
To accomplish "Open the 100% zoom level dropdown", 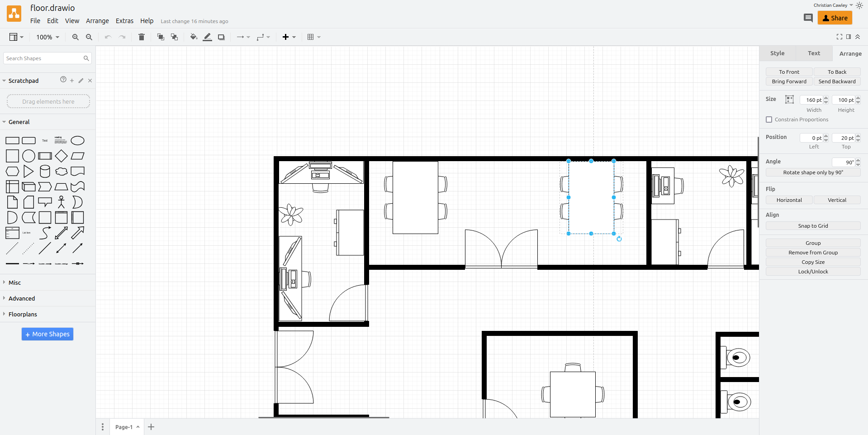I will [x=47, y=37].
